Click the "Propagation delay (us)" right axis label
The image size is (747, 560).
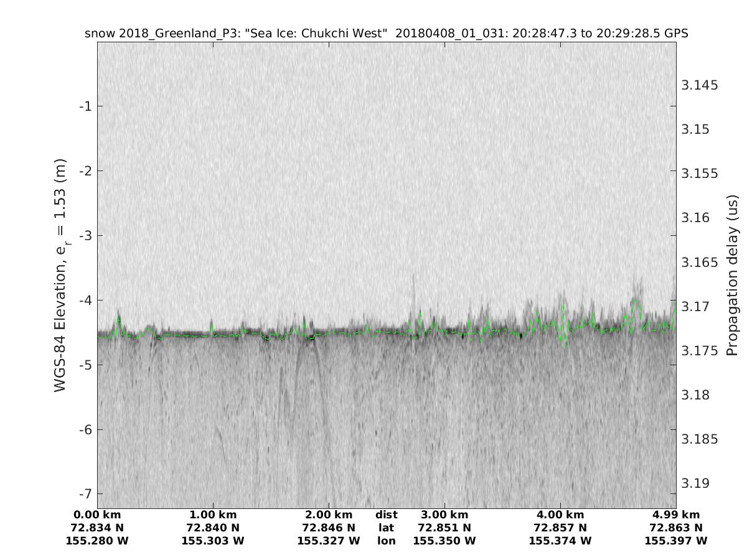click(x=731, y=275)
